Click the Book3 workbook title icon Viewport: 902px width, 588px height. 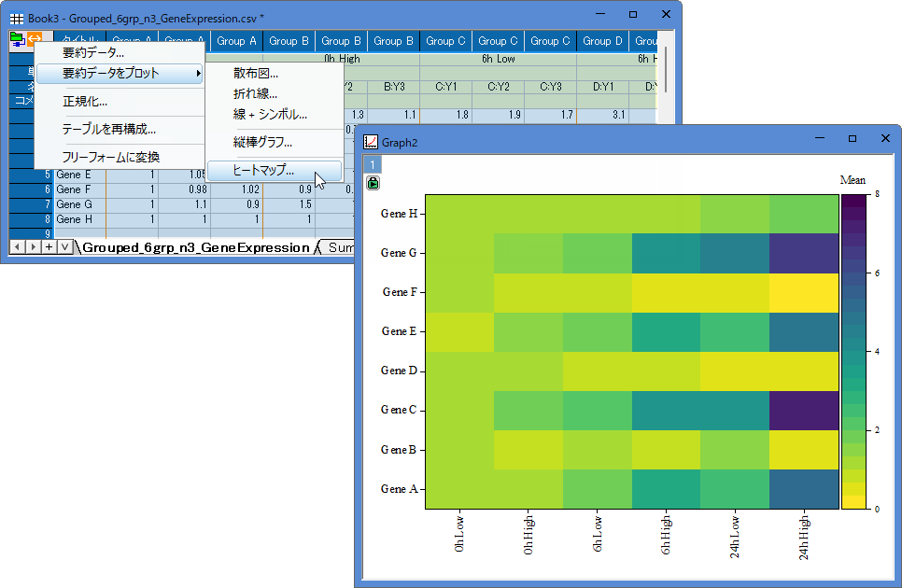[x=17, y=19]
